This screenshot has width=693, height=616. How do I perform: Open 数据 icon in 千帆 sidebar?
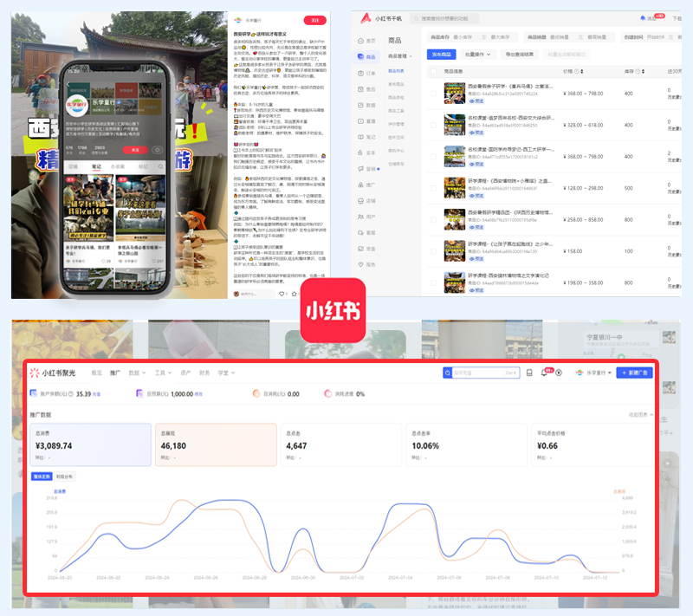[360, 105]
